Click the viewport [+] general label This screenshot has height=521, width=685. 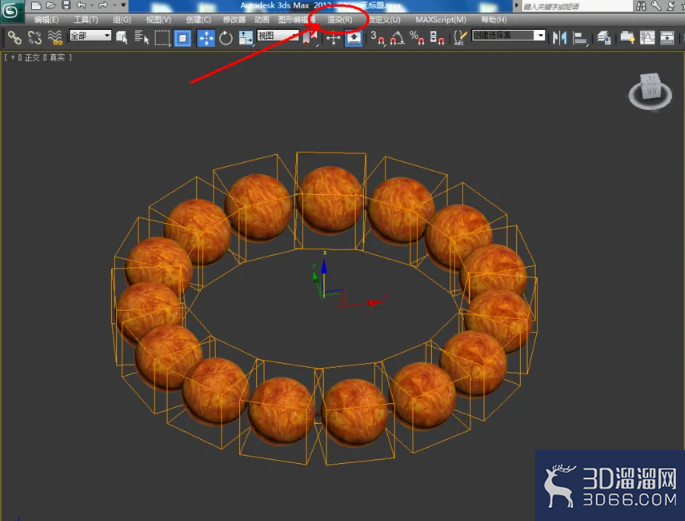12,57
